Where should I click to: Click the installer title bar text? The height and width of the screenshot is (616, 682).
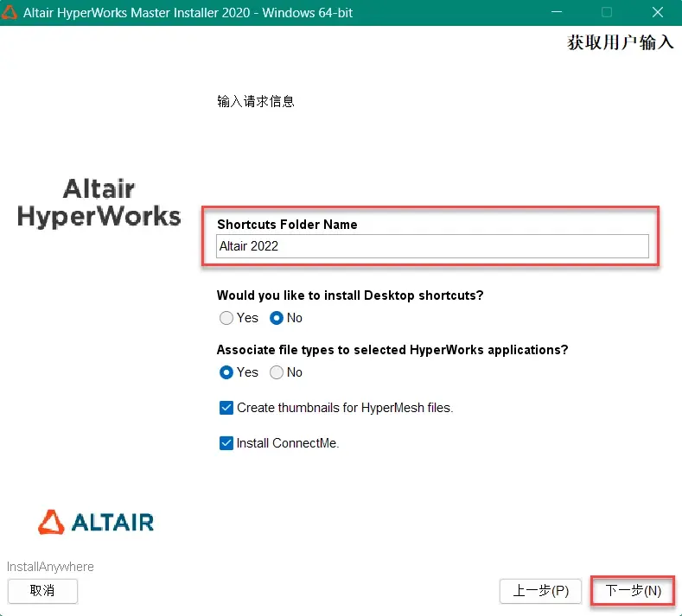pyautogui.click(x=188, y=13)
